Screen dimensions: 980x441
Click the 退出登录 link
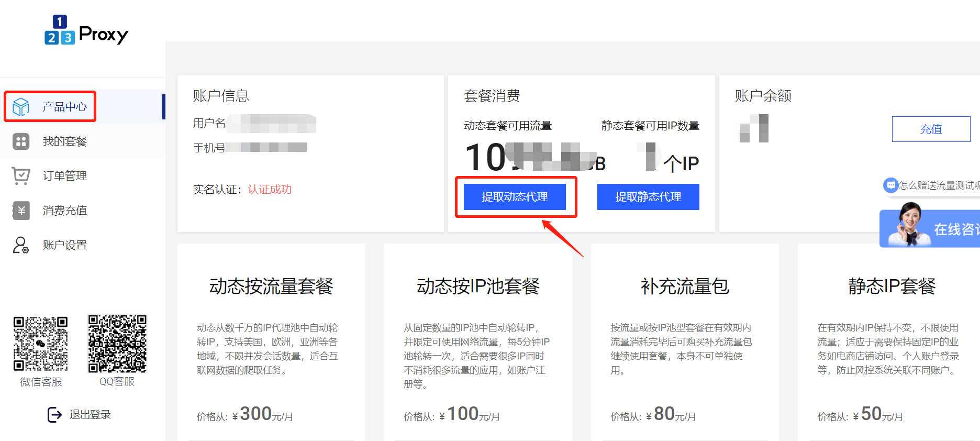[90, 415]
